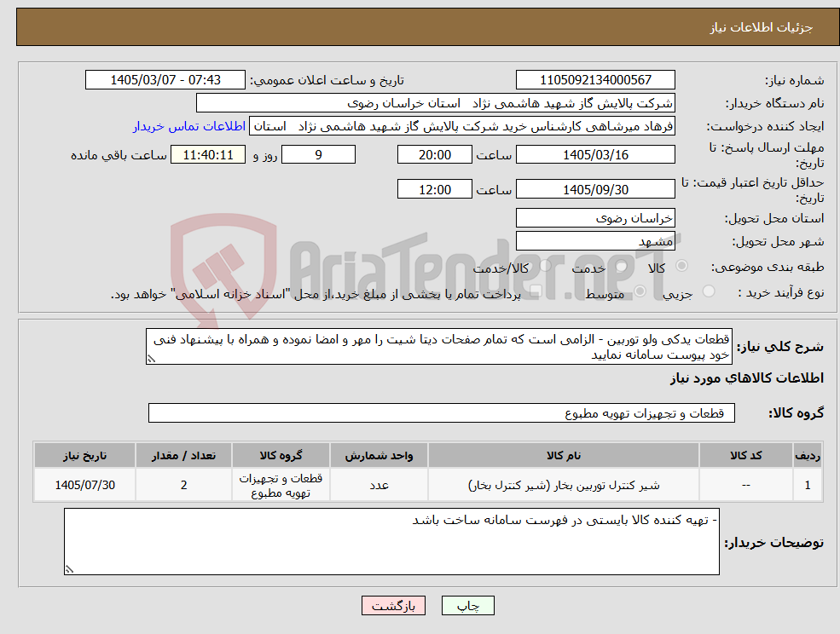840x634 pixels.
Task: Click the گروه کالا column header
Action: 281,455
